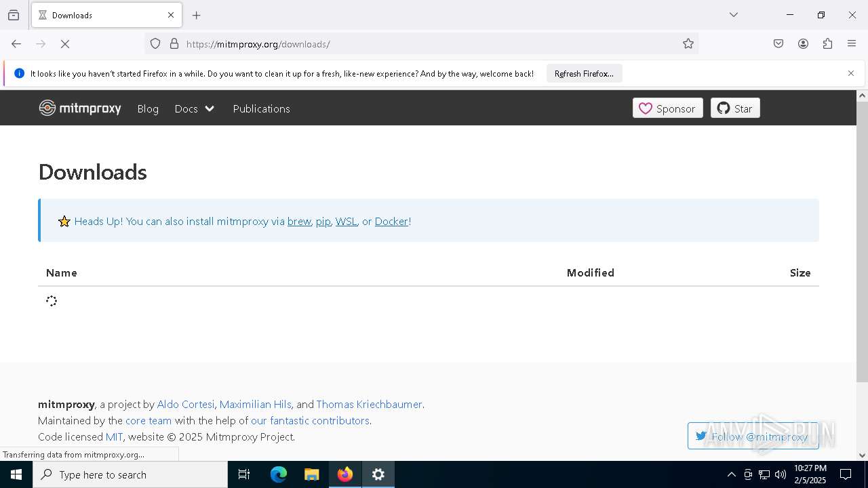
Task: Open Extensions puzzle icon
Action: tap(827, 44)
